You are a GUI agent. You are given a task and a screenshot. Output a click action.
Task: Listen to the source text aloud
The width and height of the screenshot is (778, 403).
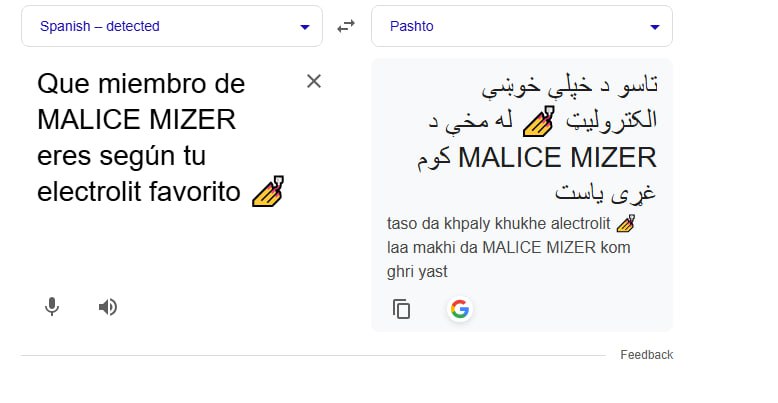click(108, 307)
